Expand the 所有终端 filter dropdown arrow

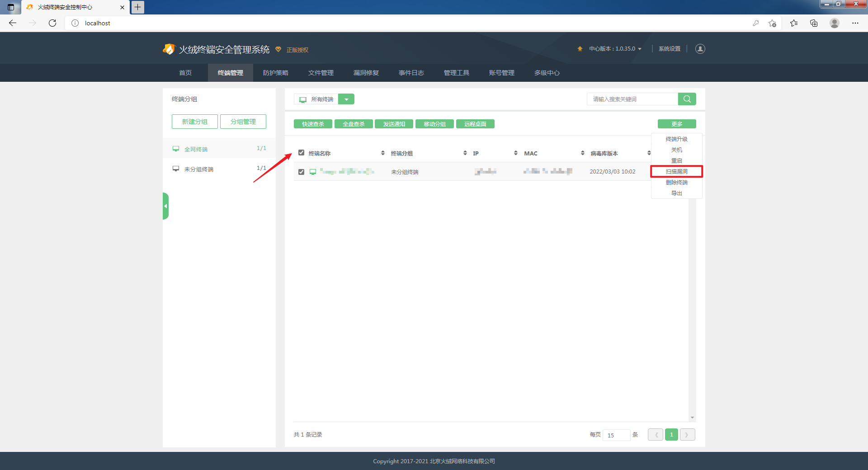click(x=346, y=99)
